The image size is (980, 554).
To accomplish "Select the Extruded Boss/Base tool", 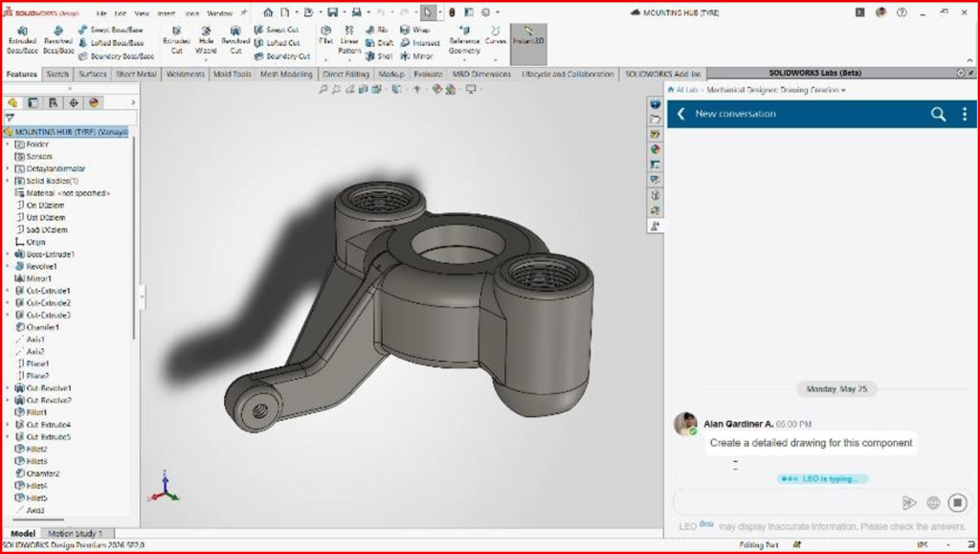I will pos(23,40).
